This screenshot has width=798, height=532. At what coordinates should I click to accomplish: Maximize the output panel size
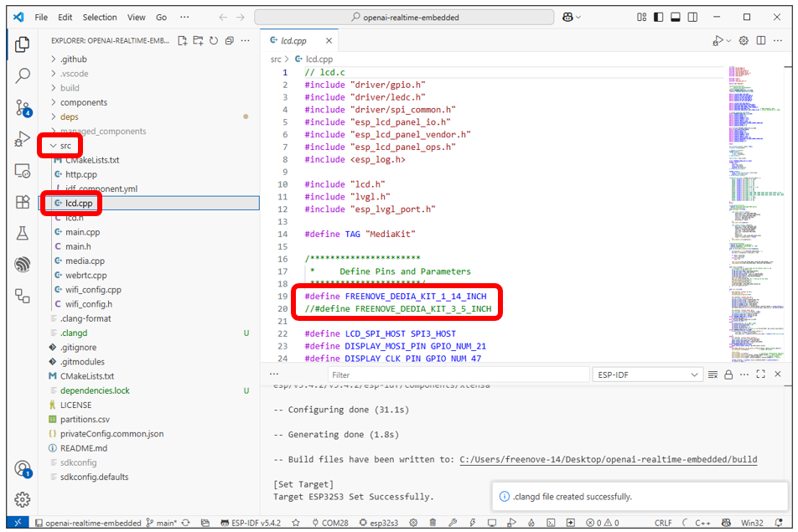761,374
